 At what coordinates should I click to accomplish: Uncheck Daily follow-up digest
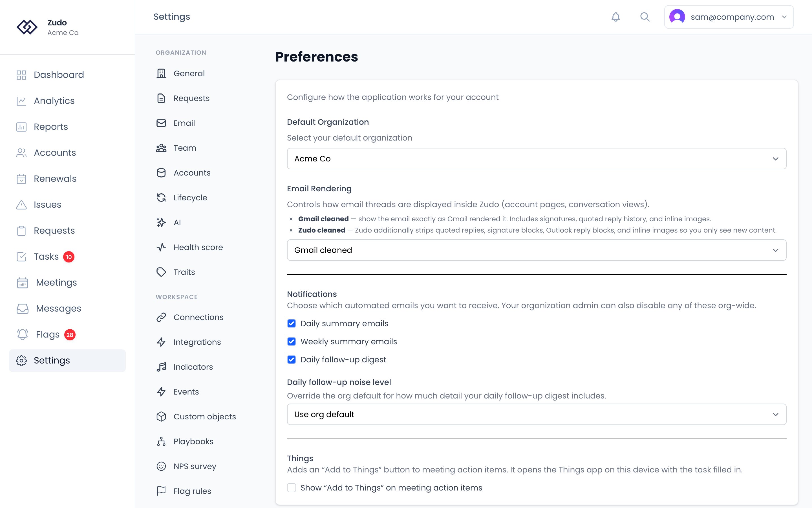(x=292, y=360)
